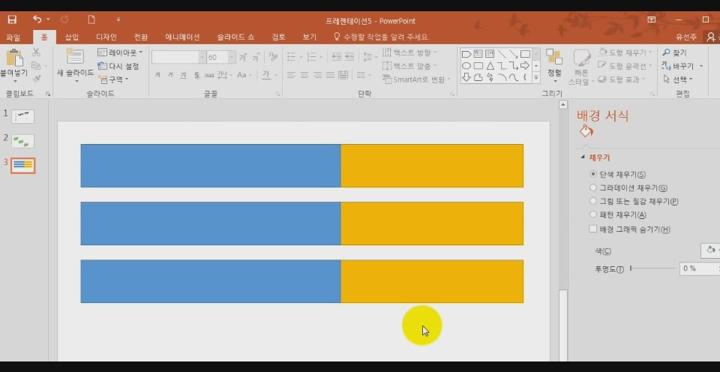
Task: Select the Triangle shape in shapes gallery
Action: pos(490,66)
